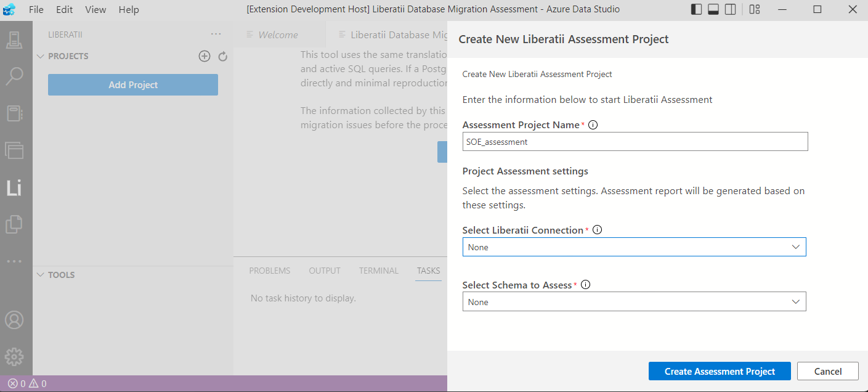Click the Azure Data Studio app logo

(x=9, y=9)
